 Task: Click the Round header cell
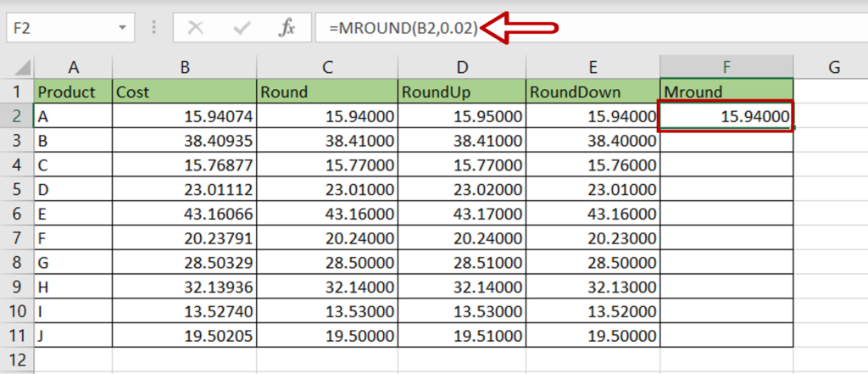[x=327, y=92]
